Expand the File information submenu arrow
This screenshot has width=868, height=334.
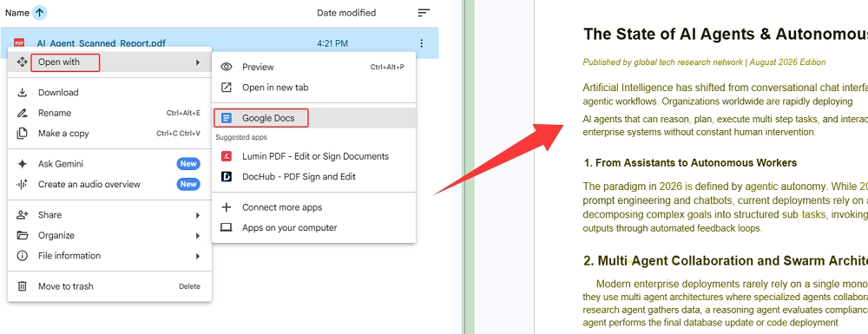198,256
